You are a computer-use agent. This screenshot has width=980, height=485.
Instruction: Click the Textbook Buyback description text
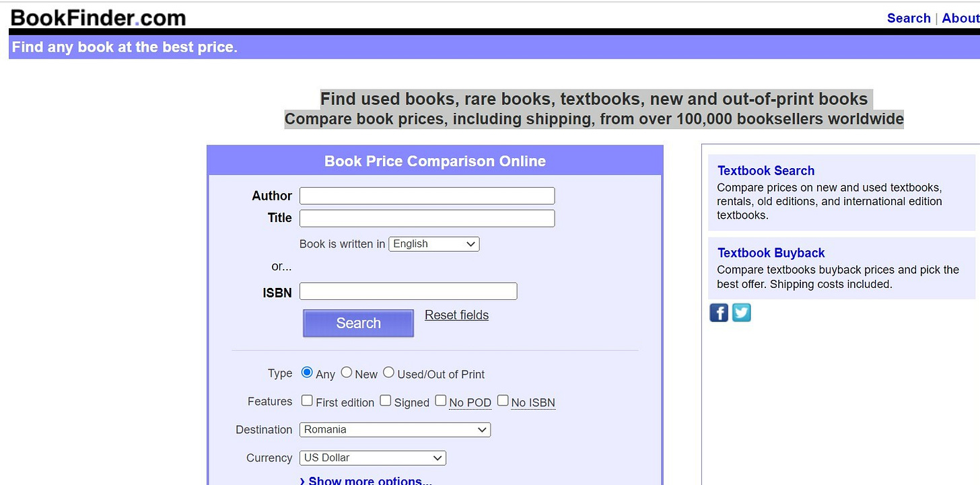click(838, 277)
